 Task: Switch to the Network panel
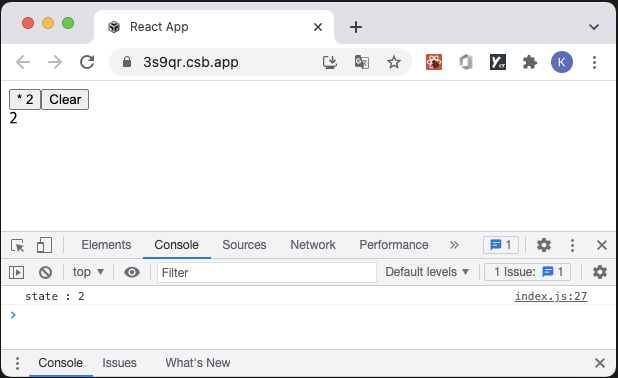[313, 245]
